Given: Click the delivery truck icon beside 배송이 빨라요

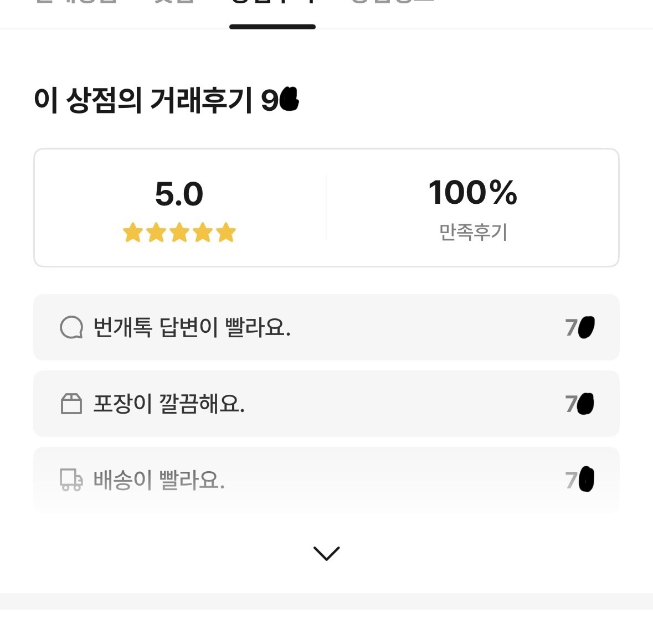Looking at the screenshot, I should (71, 480).
